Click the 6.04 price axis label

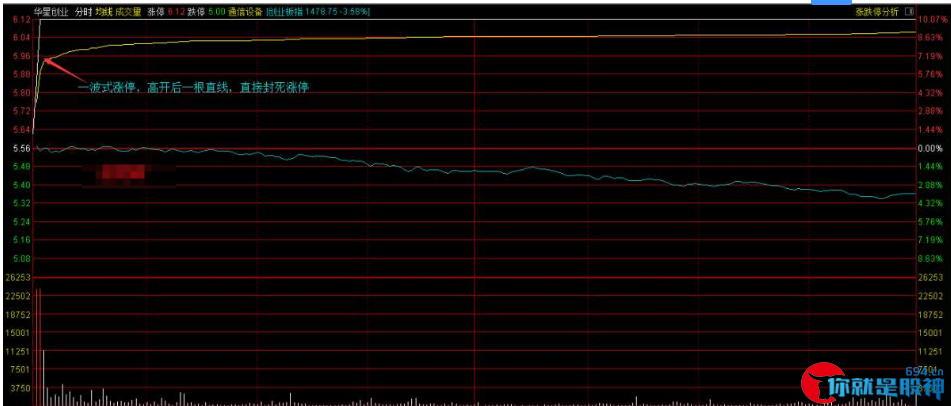pyautogui.click(x=21, y=38)
